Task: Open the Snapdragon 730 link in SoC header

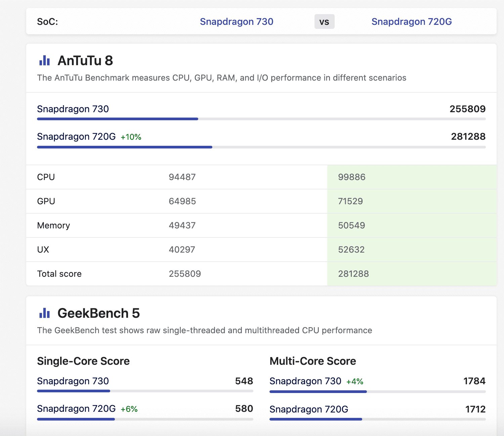Action: (237, 22)
